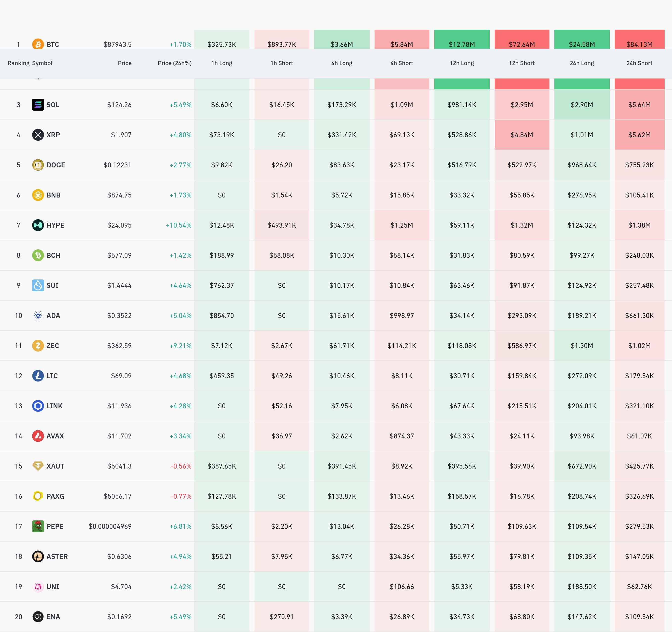Sort by 1h Long column header
The height and width of the screenshot is (632, 672).
click(x=222, y=63)
